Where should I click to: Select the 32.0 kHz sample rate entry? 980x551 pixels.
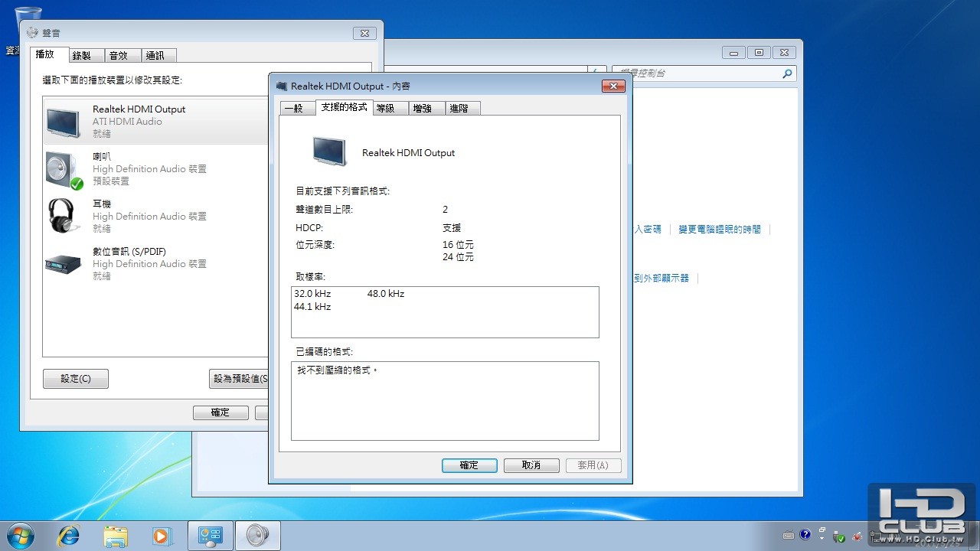pos(312,294)
